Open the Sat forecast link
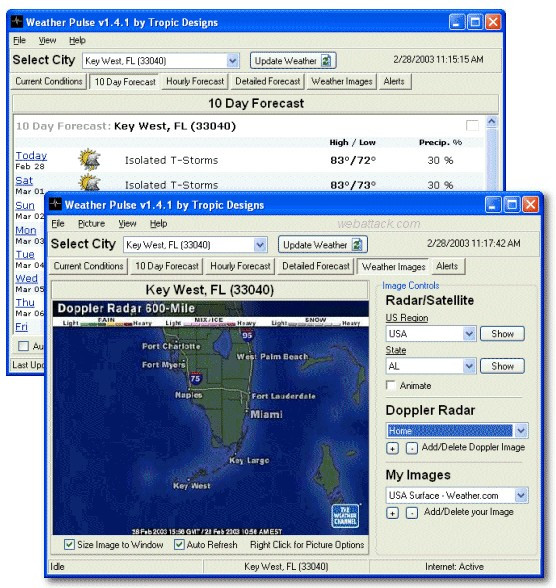 click(24, 180)
